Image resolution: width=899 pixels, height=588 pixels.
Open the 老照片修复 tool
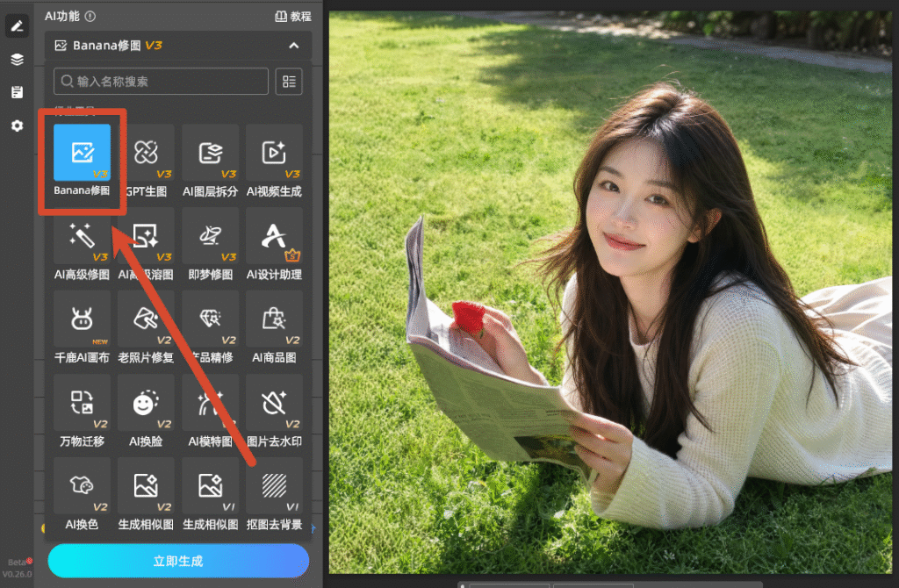point(147,319)
